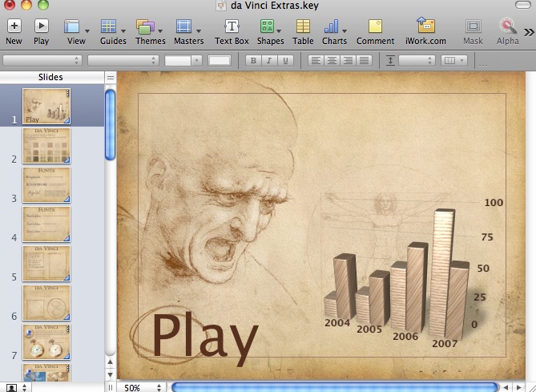Image resolution: width=536 pixels, height=392 pixels.
Task: Click the Shapes toolbar icon
Action: (267, 26)
